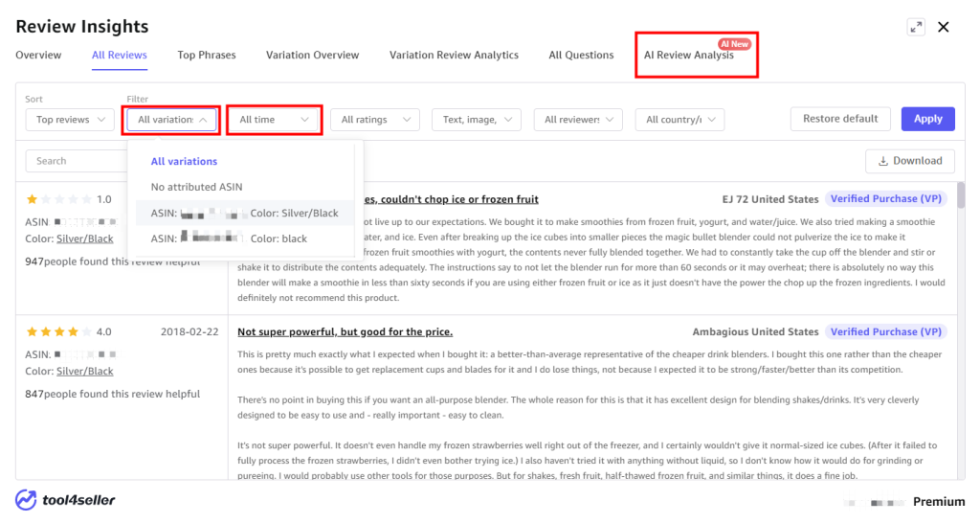980x523 pixels.
Task: Switch to Variation Review Analytics tab
Action: tap(454, 55)
